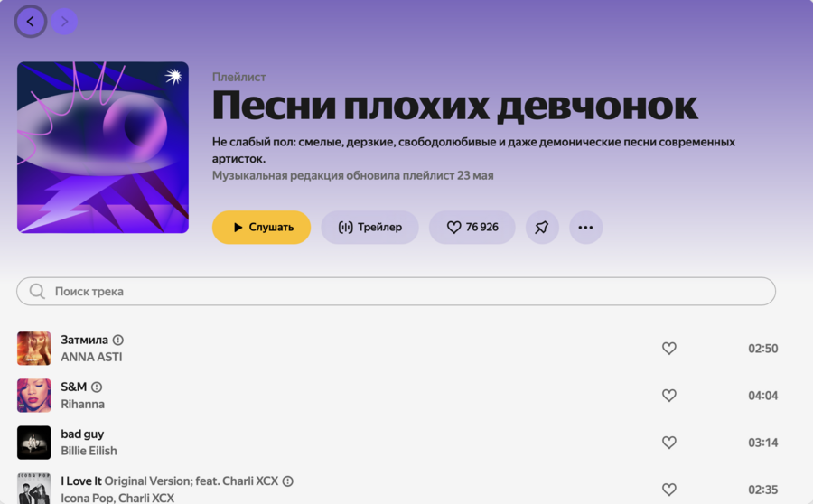Open the Затмила track cover thumbnail
The width and height of the screenshot is (813, 504).
coord(34,349)
